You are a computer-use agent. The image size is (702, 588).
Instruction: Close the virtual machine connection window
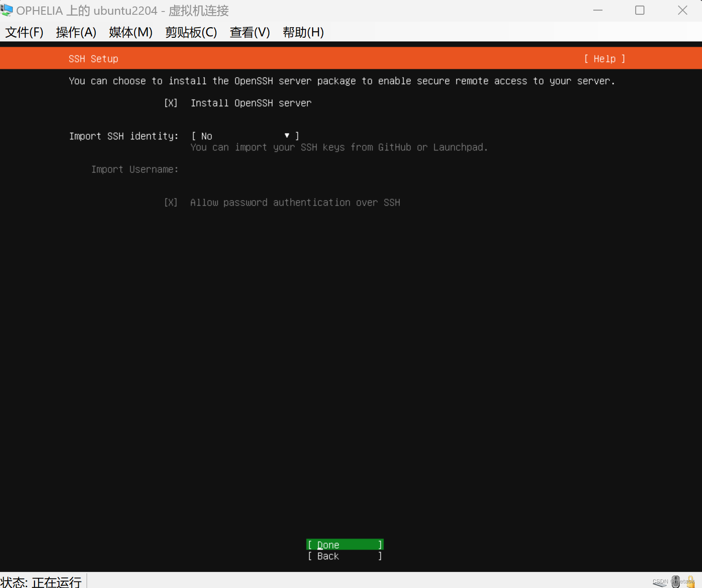coord(683,10)
